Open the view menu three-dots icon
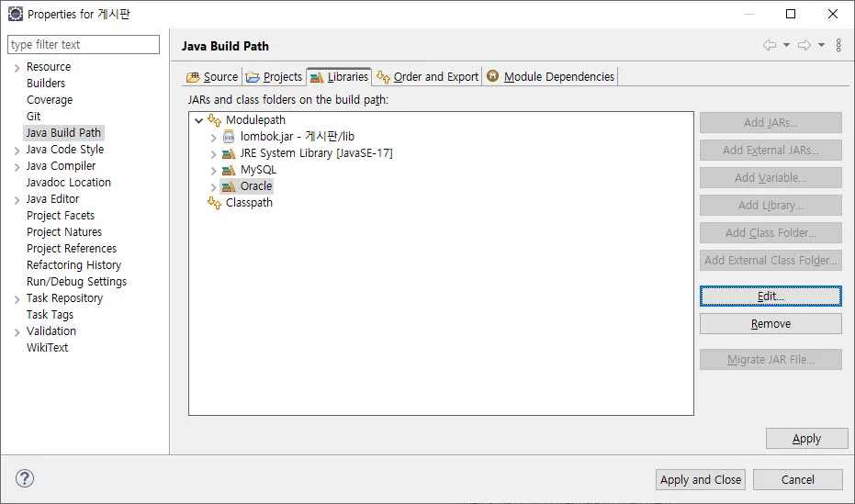855x504 pixels. tap(838, 45)
